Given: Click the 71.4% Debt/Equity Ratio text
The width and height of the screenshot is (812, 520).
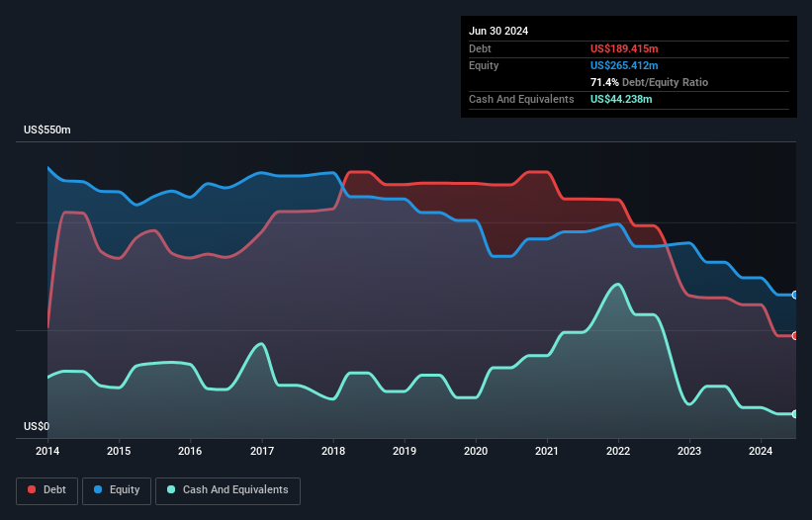Looking at the screenshot, I should click(x=649, y=82).
